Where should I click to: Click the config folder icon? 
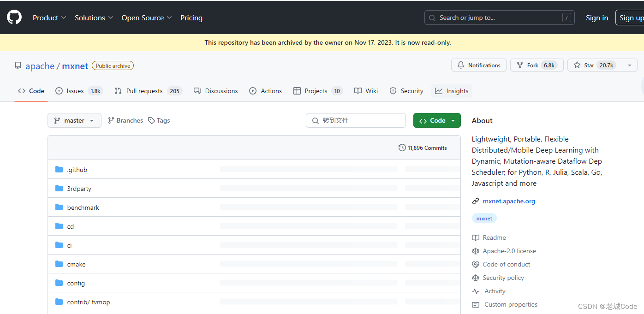[x=59, y=283]
